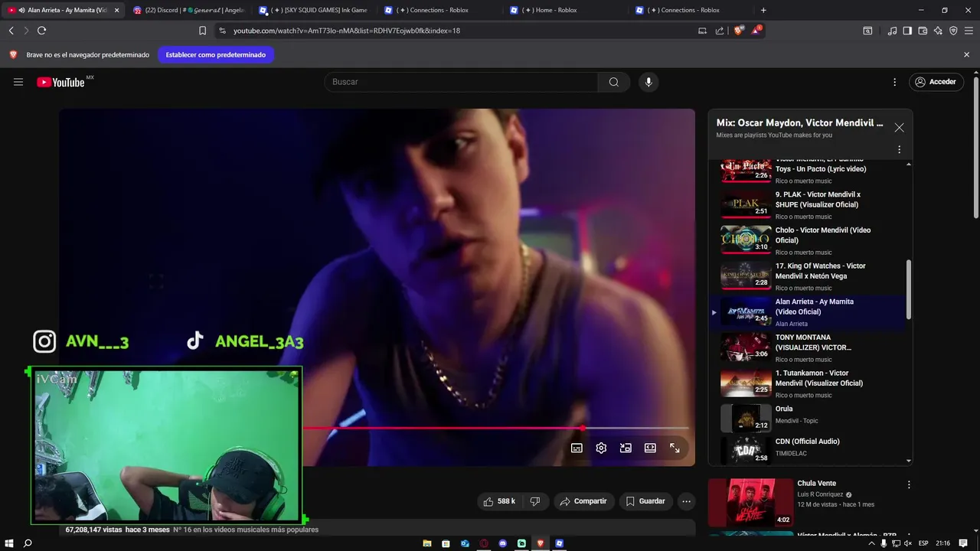Open Brave Wallet icon
Screen dimensions: 980x551
(x=923, y=31)
